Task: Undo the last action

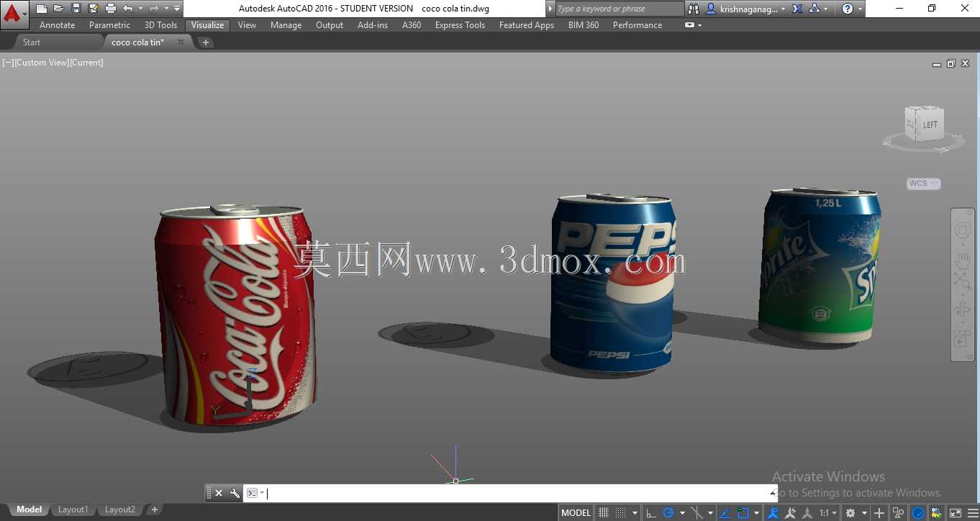Action: (x=127, y=9)
